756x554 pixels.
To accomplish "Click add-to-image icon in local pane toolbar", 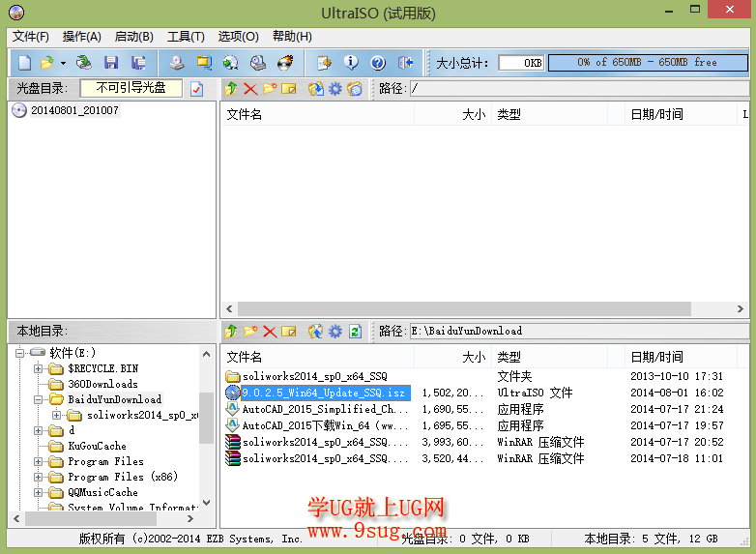I will pos(316,332).
